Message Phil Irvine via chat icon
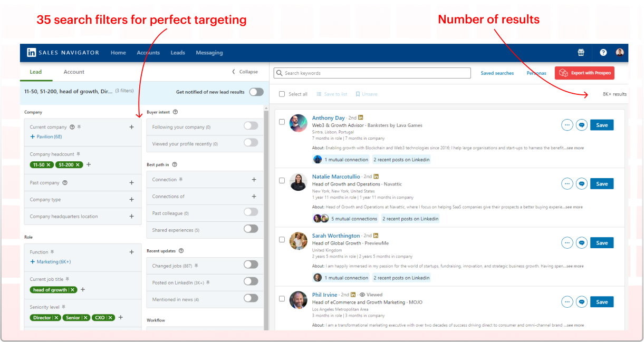This screenshot has width=644, height=342. point(582,302)
